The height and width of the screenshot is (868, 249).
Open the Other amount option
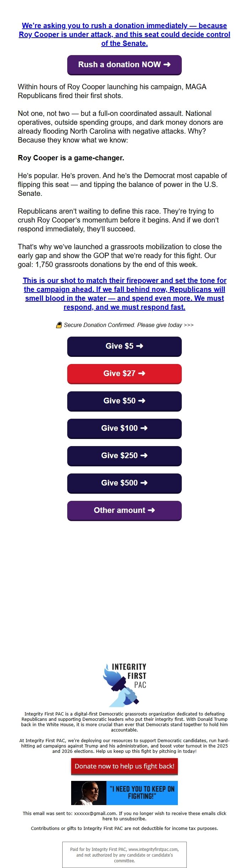[x=124, y=510]
